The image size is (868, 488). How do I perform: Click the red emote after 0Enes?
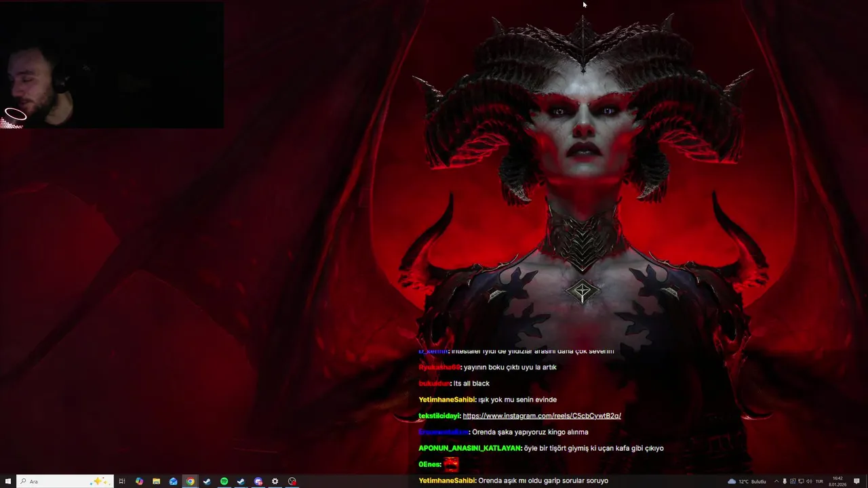click(451, 464)
